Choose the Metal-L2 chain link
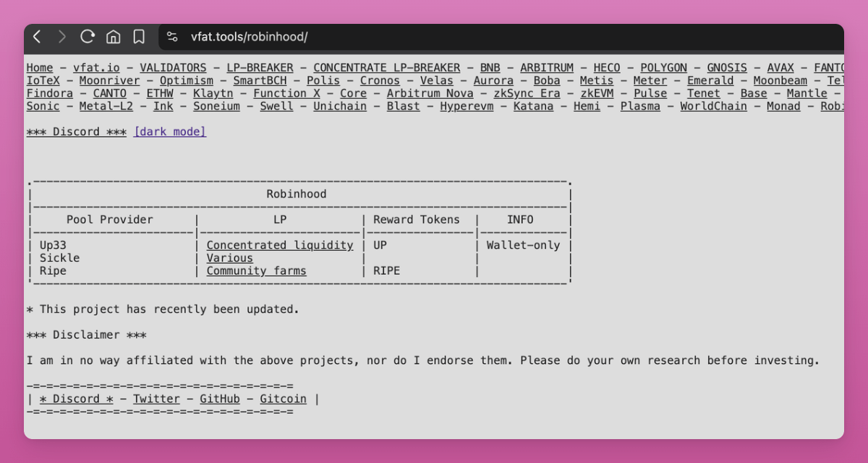 pyautogui.click(x=106, y=106)
